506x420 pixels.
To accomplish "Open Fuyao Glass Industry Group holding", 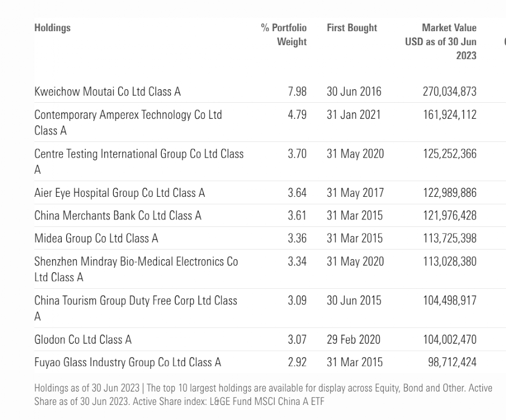I will tap(127, 362).
